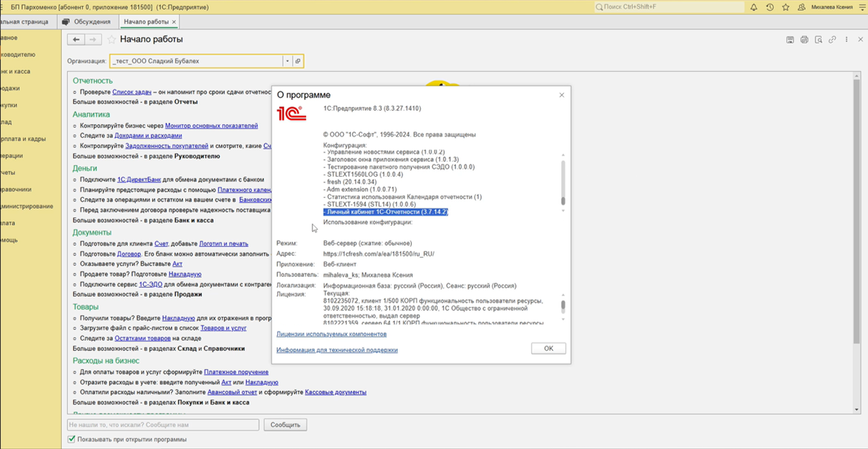Click the address https://1cfresh.com/a/ea/181500/ru_RU/
The width and height of the screenshot is (868, 449).
pyautogui.click(x=379, y=254)
